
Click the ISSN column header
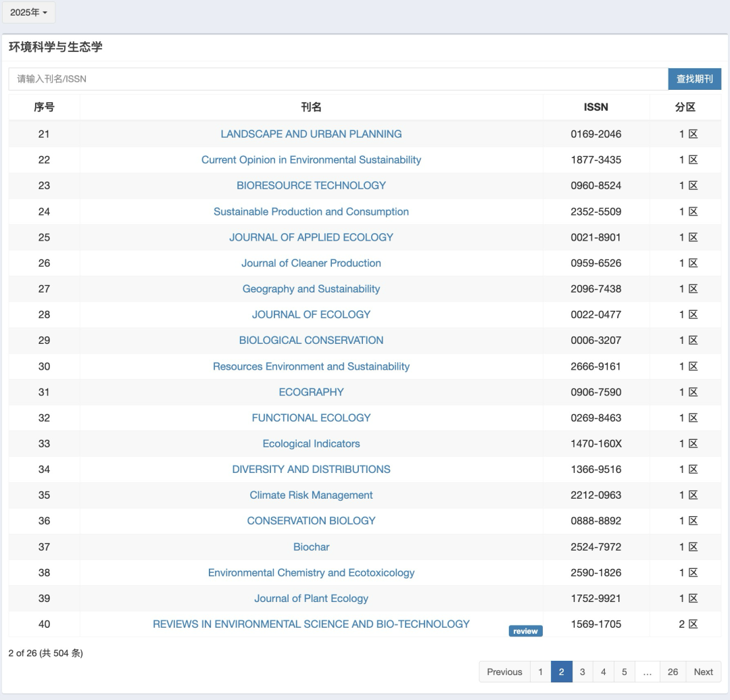596,107
